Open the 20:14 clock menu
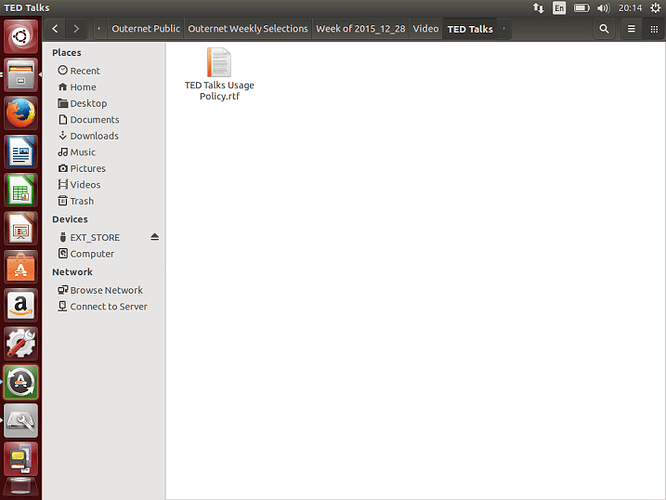This screenshot has width=666, height=500. 630,8
